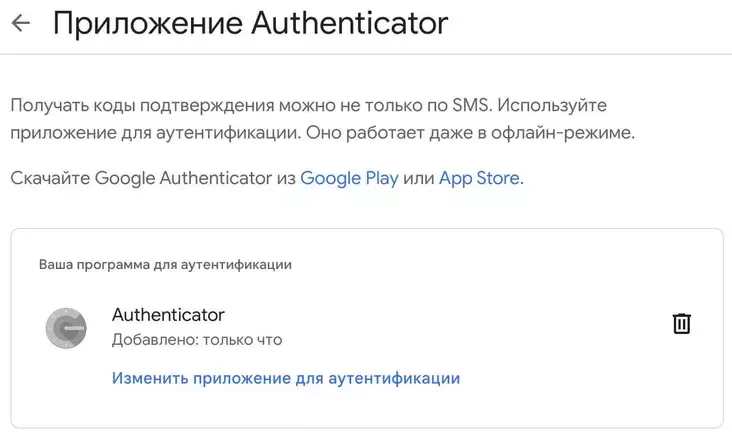Click the gray Google Authenticator logo
732x440 pixels.
pos(66,328)
